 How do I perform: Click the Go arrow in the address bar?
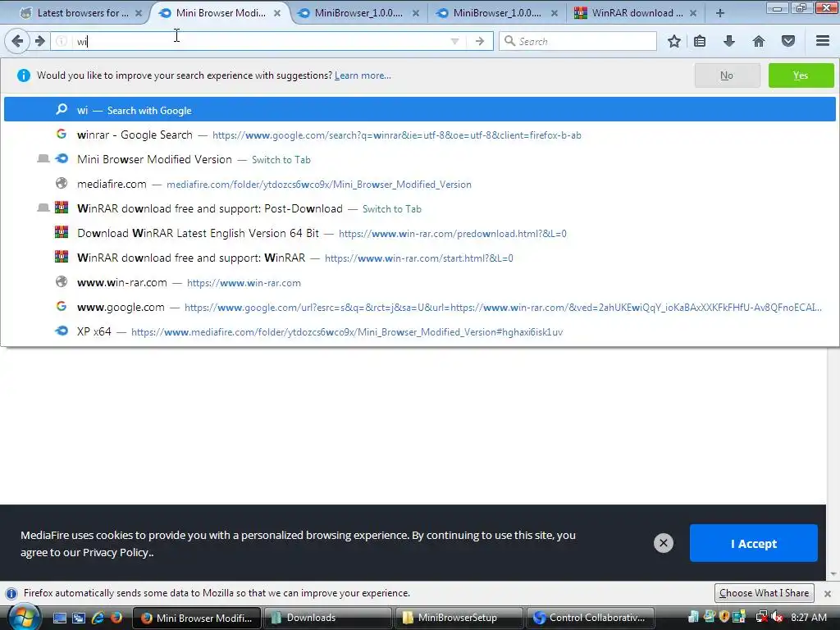480,41
